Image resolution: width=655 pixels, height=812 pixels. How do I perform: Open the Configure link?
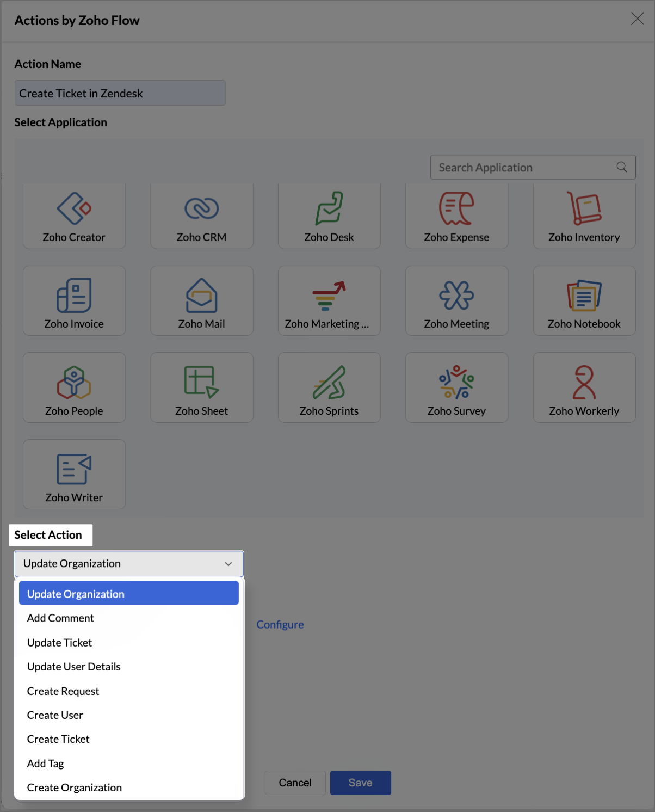(280, 625)
